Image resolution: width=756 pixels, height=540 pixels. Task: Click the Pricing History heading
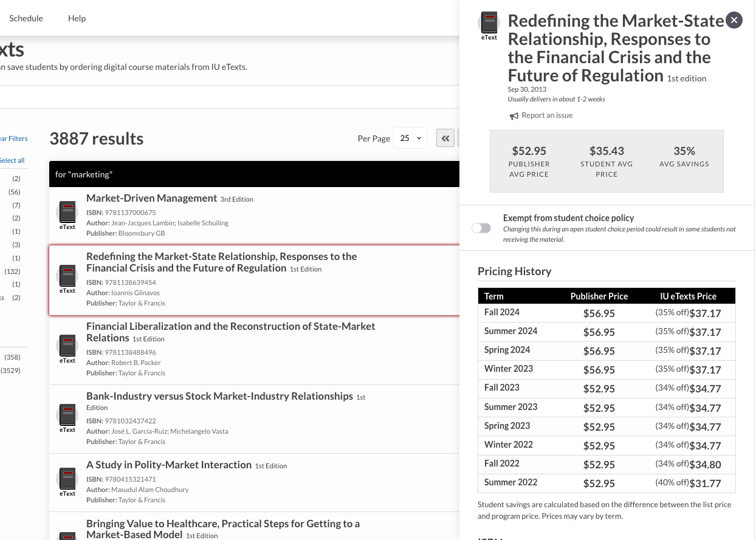click(x=515, y=272)
